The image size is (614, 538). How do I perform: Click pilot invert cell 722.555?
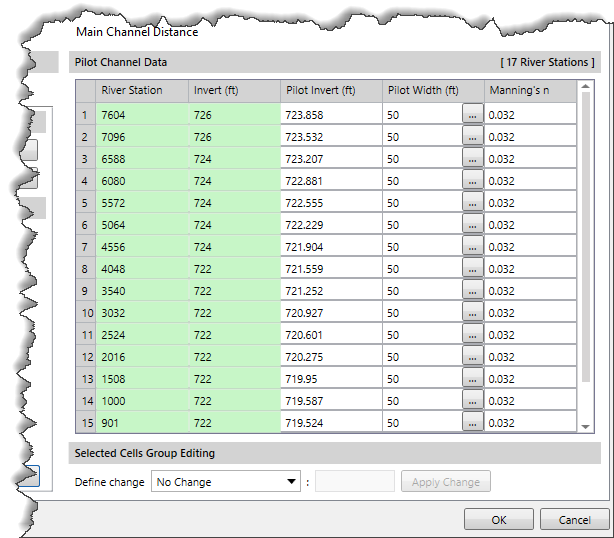click(331, 202)
